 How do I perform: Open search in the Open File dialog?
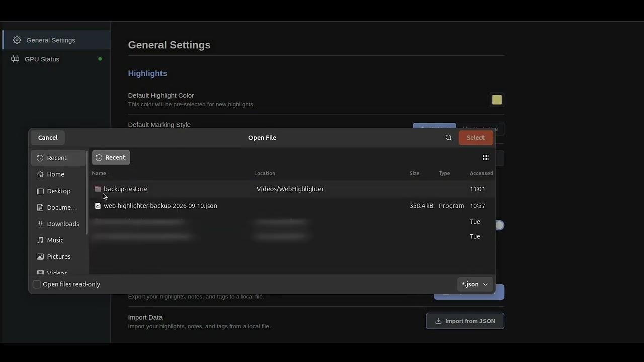tap(449, 138)
